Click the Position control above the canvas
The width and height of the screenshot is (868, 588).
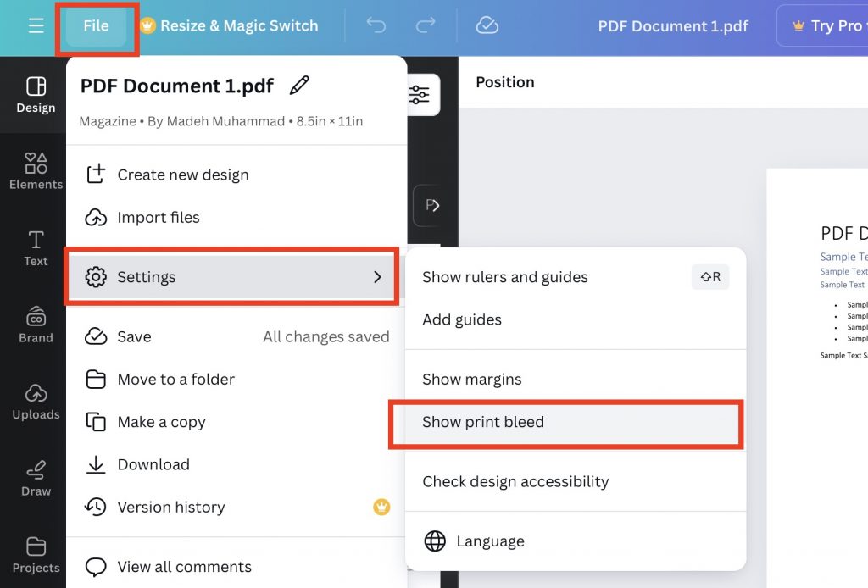click(504, 82)
